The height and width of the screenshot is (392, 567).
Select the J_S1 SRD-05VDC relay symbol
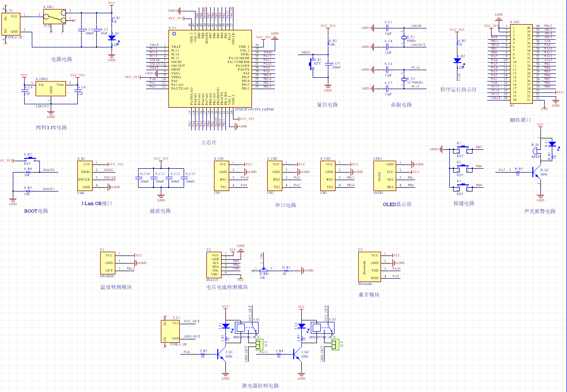(247, 328)
